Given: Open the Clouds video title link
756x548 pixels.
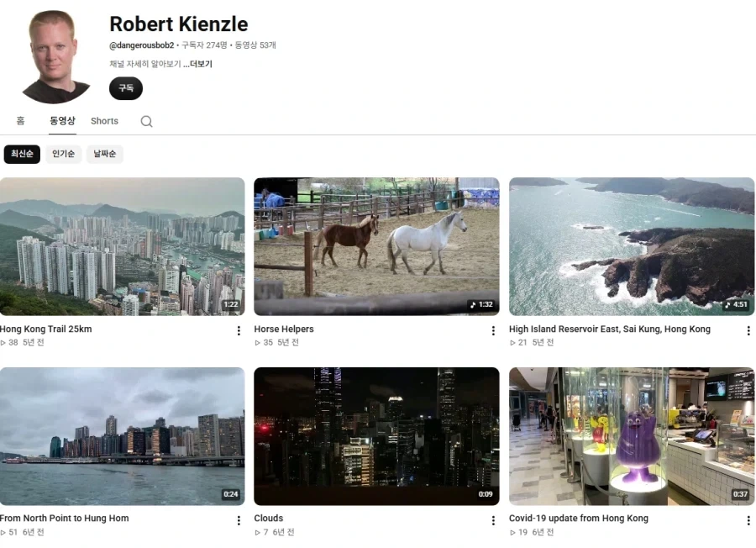Looking at the screenshot, I should pyautogui.click(x=269, y=518).
